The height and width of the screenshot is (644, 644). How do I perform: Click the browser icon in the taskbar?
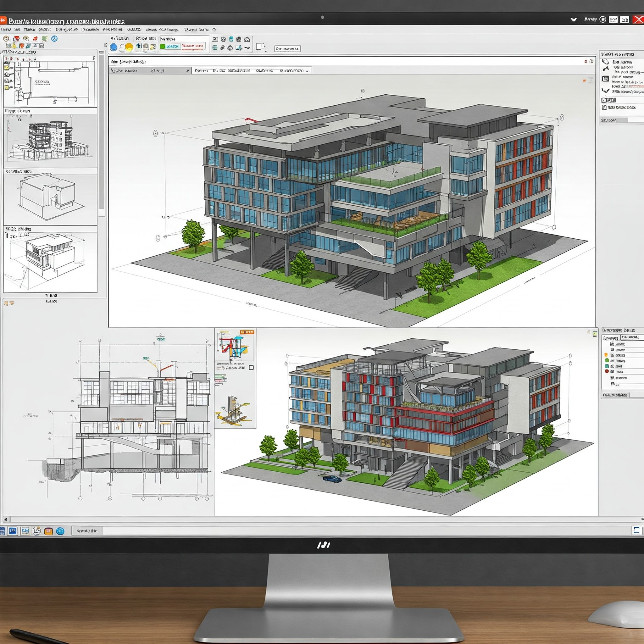point(60,531)
